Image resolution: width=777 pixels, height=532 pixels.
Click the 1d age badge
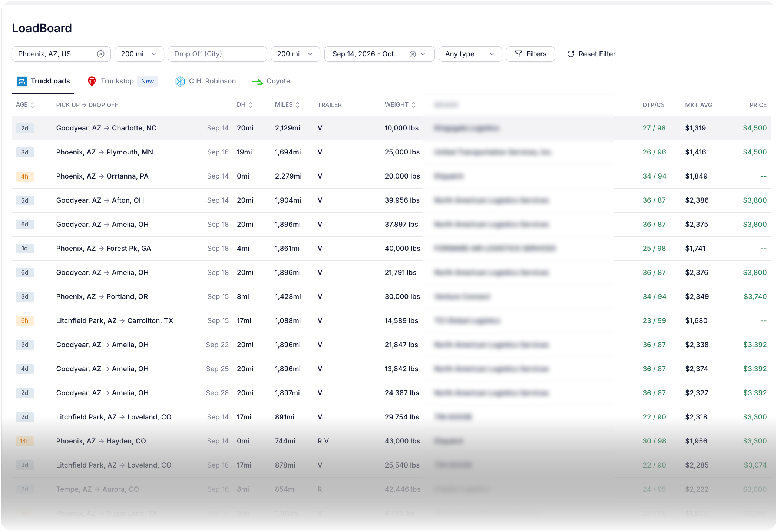(24, 249)
